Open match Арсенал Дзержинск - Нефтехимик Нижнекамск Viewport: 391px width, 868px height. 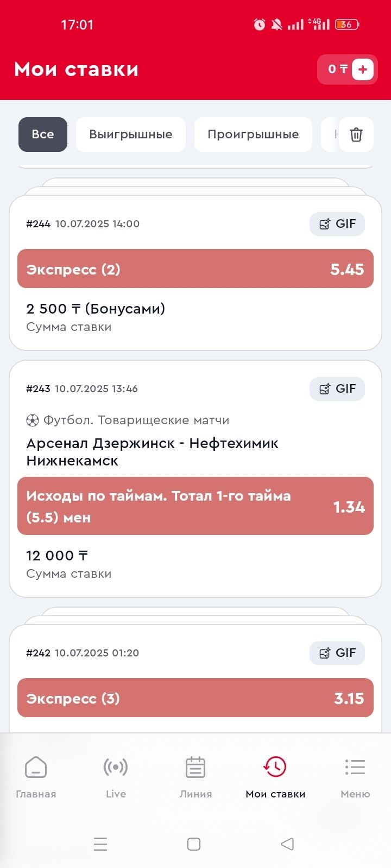pos(152,452)
